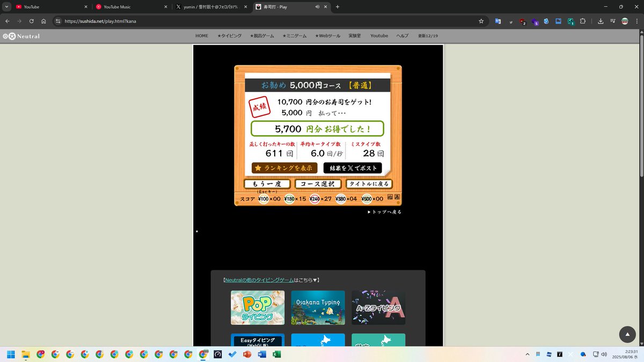
Task: Go back to previous page
Action: pos(8,21)
